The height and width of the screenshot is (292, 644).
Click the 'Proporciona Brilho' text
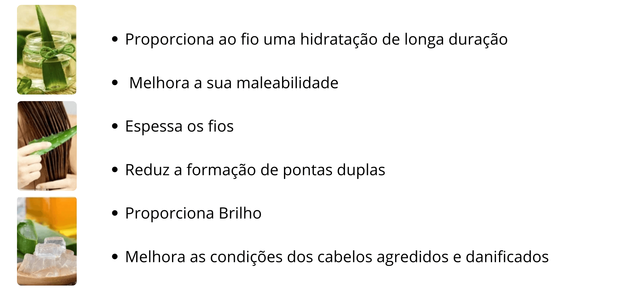click(x=193, y=213)
